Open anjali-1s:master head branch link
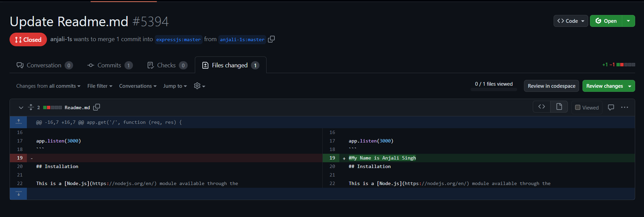The image size is (644, 217). point(242,39)
